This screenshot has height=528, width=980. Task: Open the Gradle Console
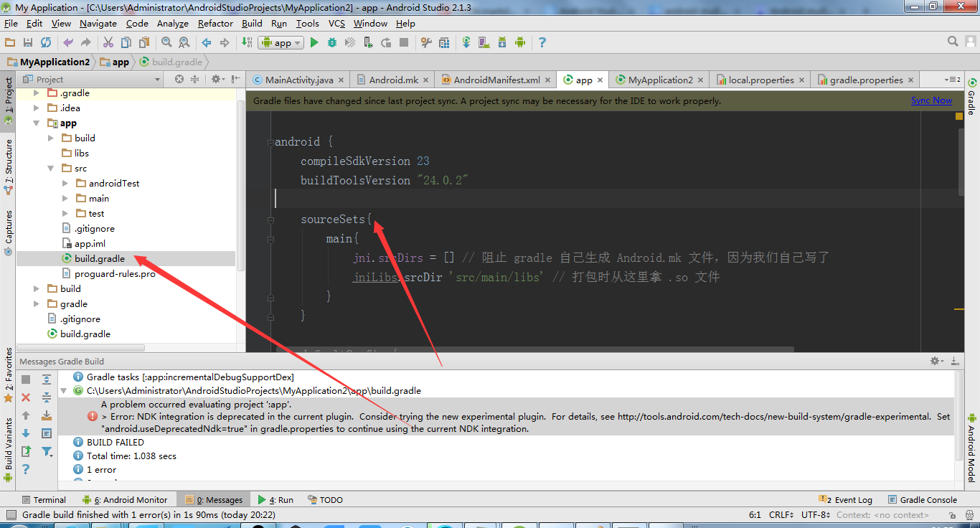pos(923,500)
